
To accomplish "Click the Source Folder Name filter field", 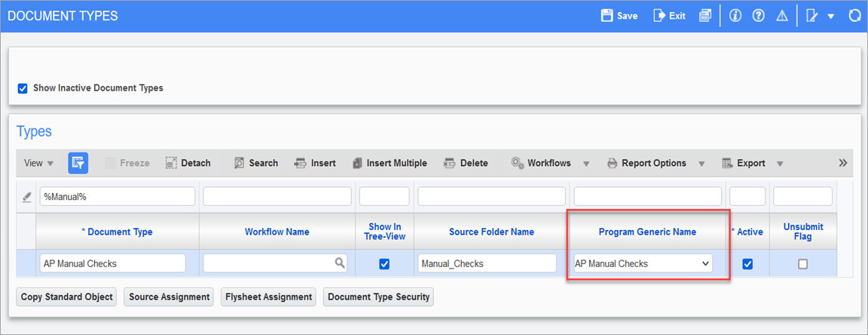I will point(491,196).
